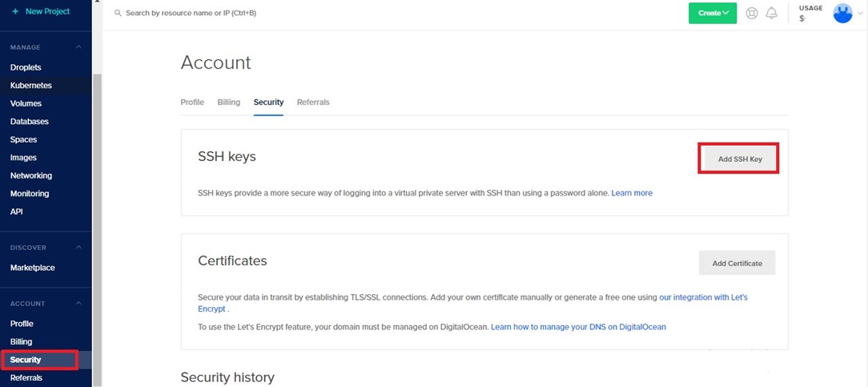Switch to the Billing tab
This screenshot has width=868, height=387.
pos(229,103)
